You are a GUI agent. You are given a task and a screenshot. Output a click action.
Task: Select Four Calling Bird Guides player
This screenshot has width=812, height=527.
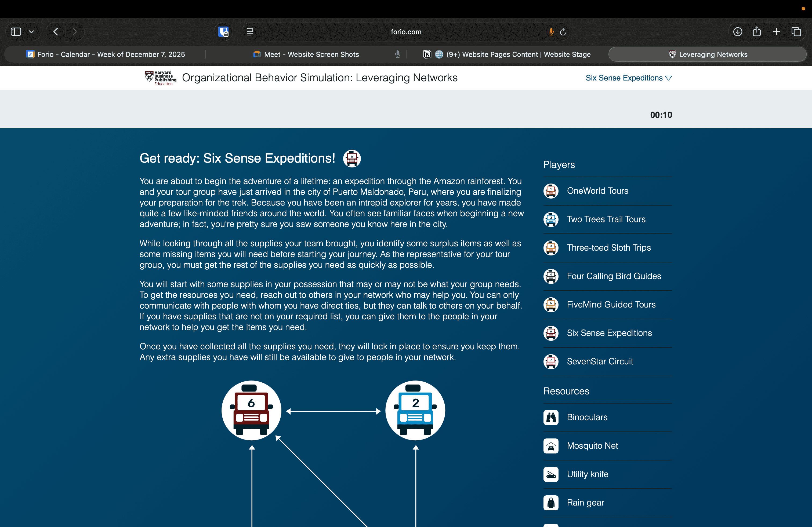(x=614, y=276)
